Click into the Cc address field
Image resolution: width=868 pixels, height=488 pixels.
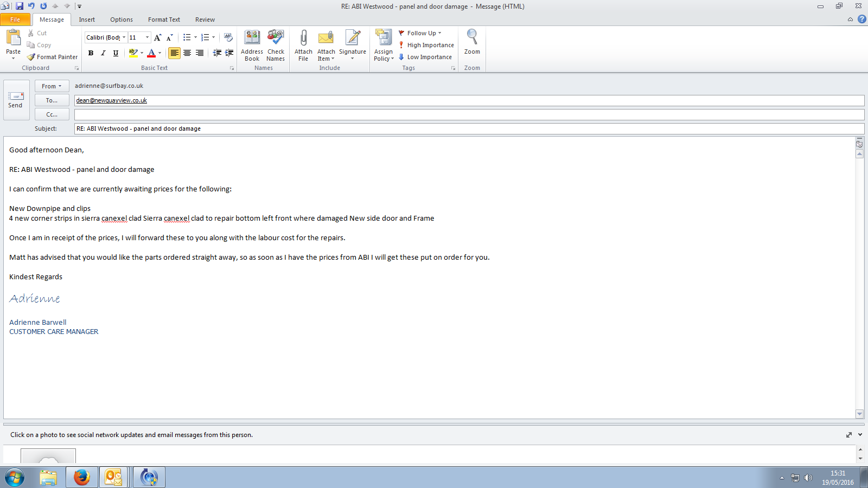tap(469, 114)
